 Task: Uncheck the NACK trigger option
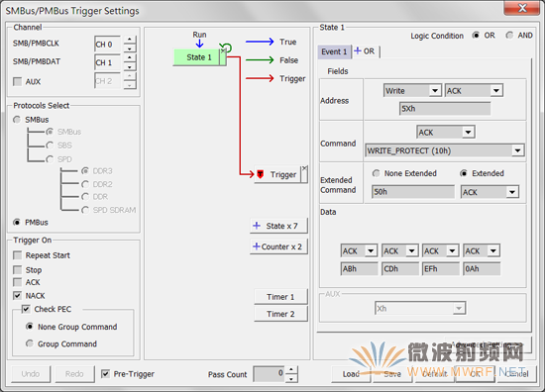coord(17,296)
